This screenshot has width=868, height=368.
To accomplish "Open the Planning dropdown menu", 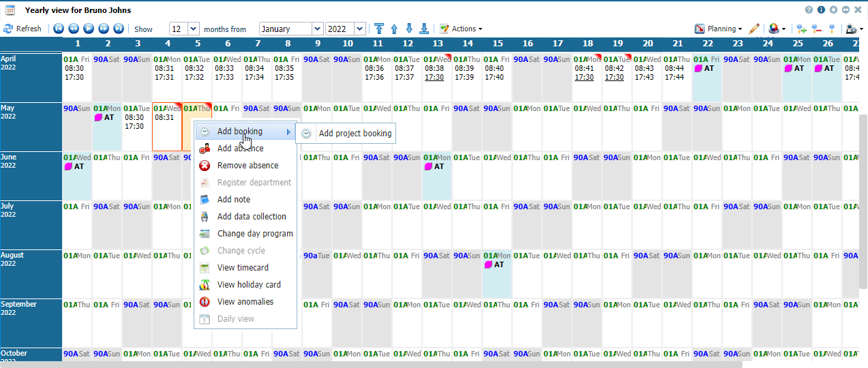I will click(719, 29).
